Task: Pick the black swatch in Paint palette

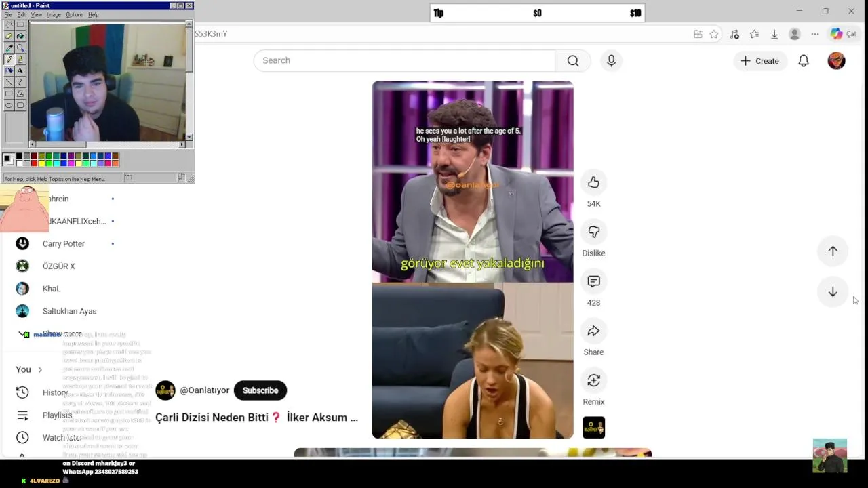Action: tap(19, 156)
